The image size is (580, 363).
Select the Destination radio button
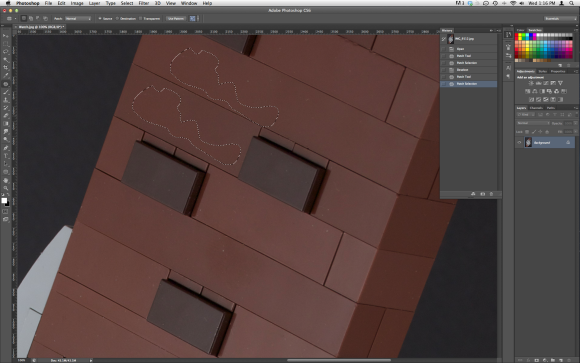tap(117, 19)
